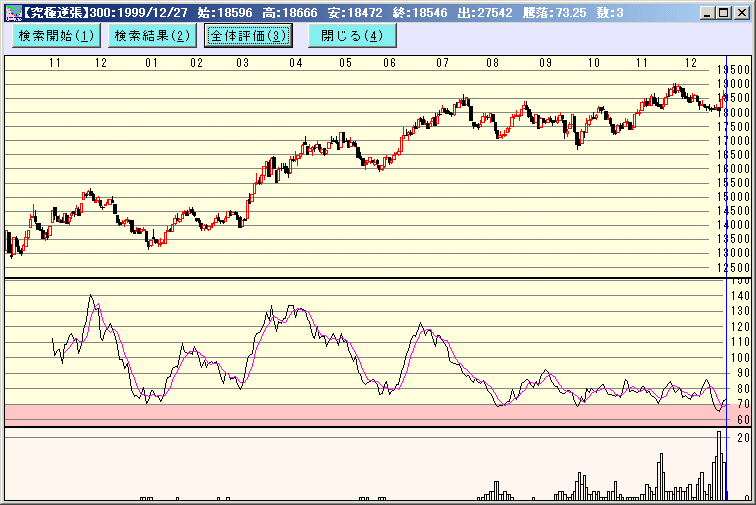The image size is (756, 505).
Task: Click the pink oversold zone in oscillator panel
Action: [x=300, y=414]
